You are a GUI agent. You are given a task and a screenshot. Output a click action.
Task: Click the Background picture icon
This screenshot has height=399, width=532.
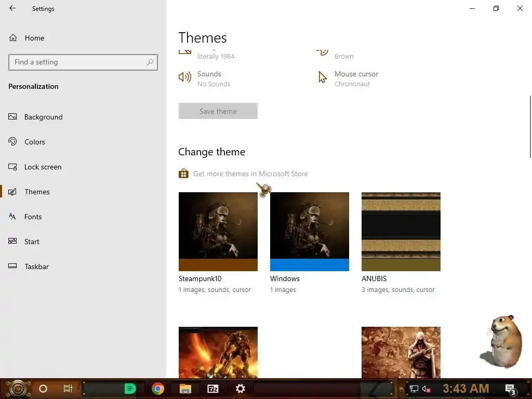click(12, 117)
